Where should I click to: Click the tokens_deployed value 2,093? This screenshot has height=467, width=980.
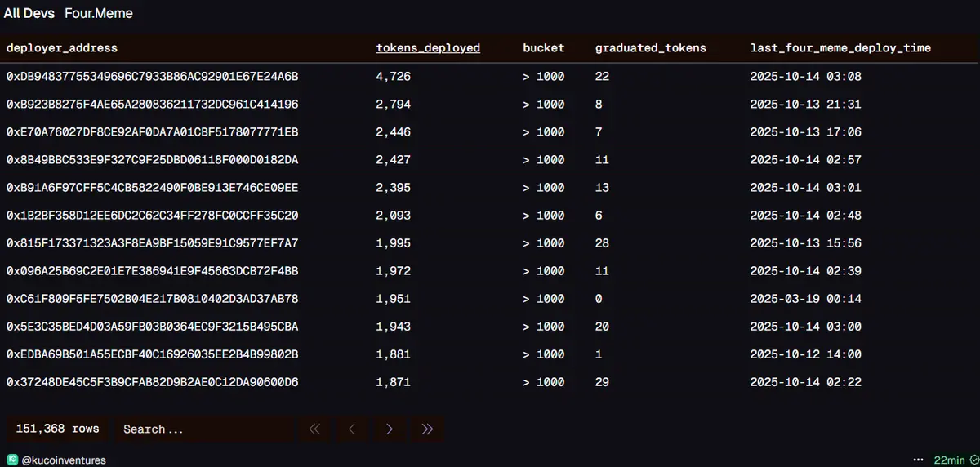(393, 216)
